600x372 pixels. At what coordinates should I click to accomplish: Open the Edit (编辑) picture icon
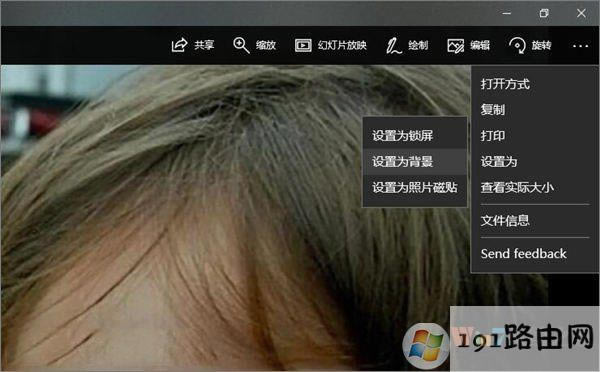click(455, 46)
